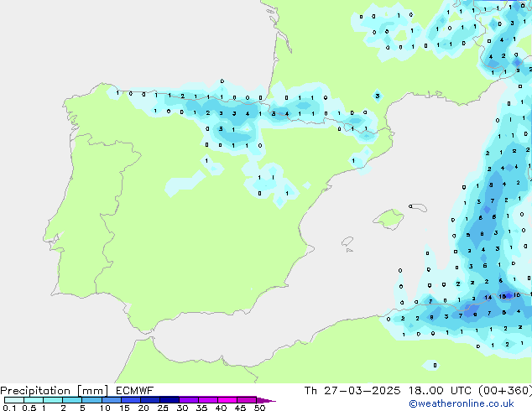Click the 'Precipitation [mm]' title text

tap(55, 391)
